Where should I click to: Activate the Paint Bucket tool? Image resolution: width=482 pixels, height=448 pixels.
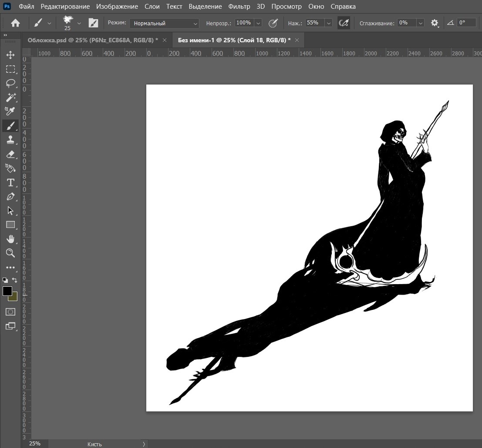tap(10, 168)
